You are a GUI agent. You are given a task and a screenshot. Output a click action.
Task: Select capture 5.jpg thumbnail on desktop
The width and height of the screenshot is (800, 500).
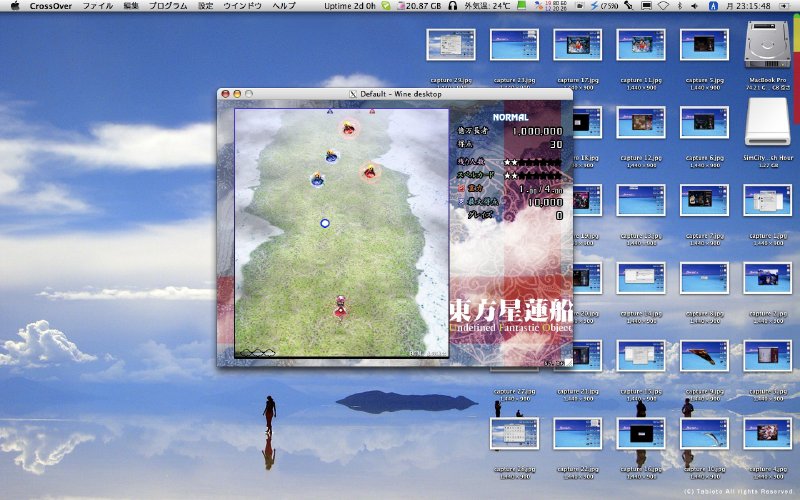tap(704, 45)
